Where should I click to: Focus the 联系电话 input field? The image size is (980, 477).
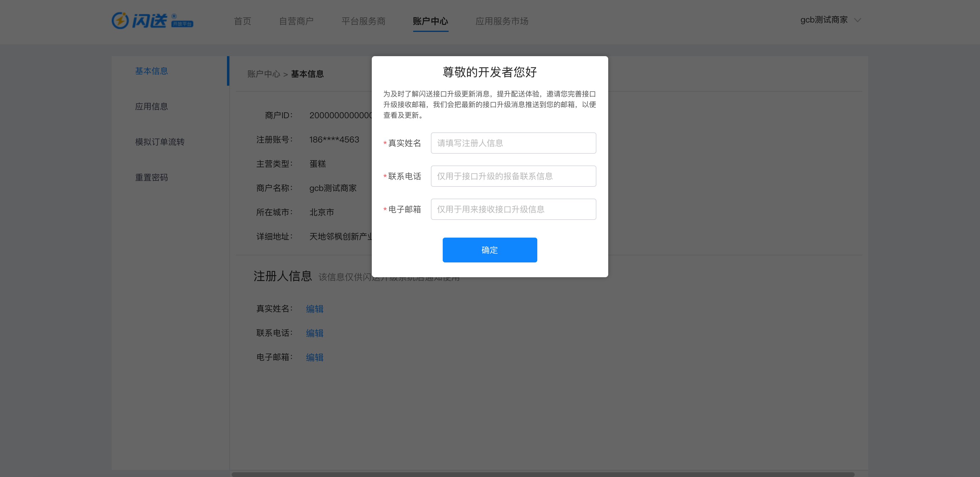[x=513, y=176]
